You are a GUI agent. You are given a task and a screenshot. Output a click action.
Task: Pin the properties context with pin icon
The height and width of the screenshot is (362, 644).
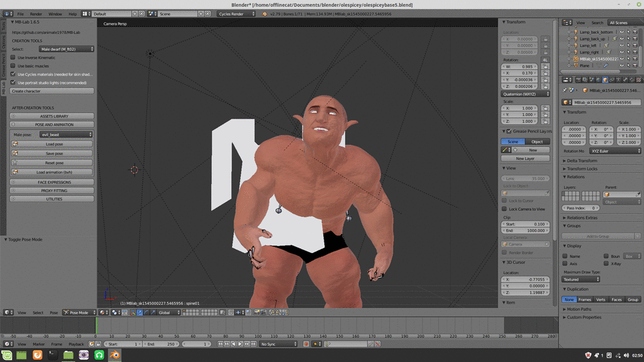click(565, 90)
